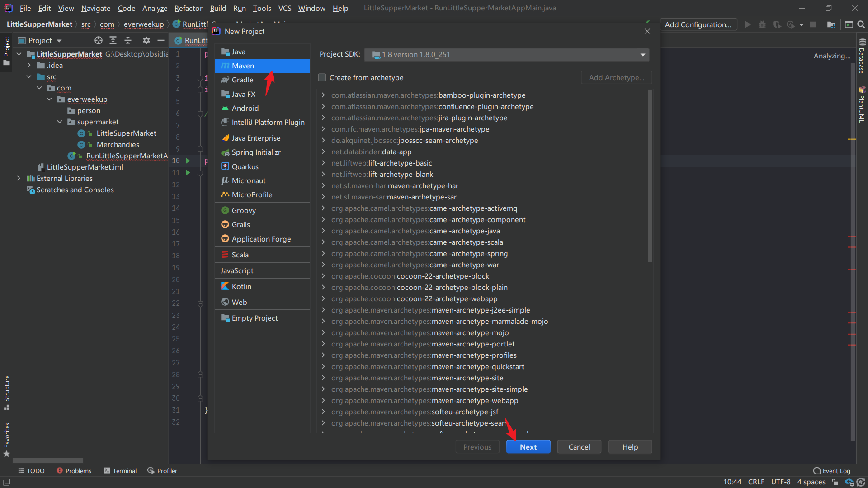
Task: Click Project panel horizontal scrollbar
Action: (x=47, y=460)
